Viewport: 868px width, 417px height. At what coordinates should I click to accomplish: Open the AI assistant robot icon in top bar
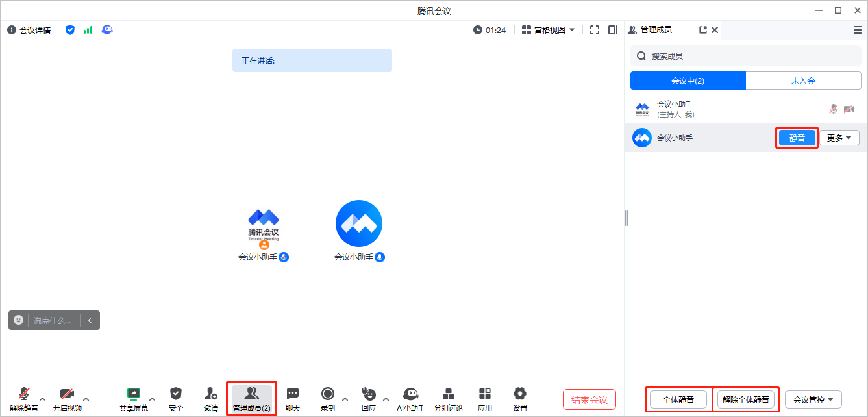pos(107,30)
